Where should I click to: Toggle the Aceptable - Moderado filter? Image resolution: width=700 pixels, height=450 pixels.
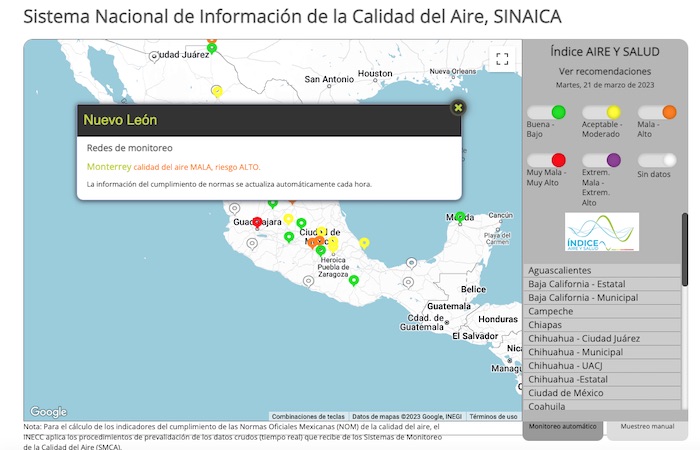(x=601, y=112)
